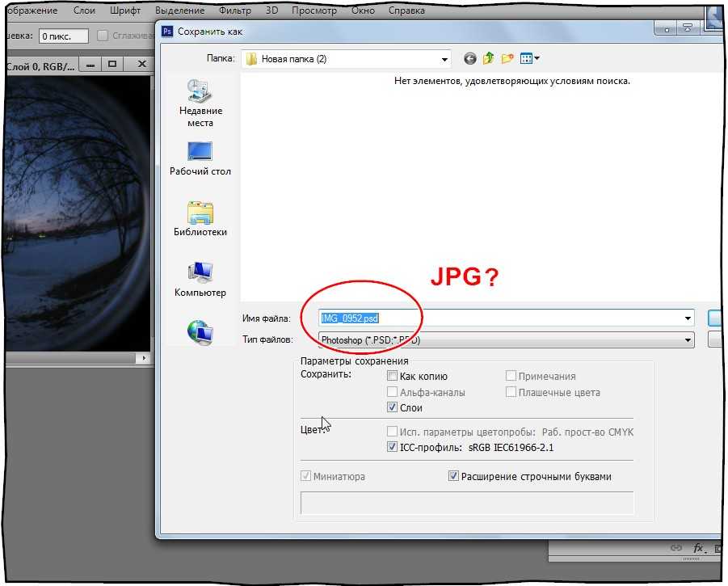Open Recent Places (Недавние места) shortcut
The image size is (728, 586).
pos(200,103)
